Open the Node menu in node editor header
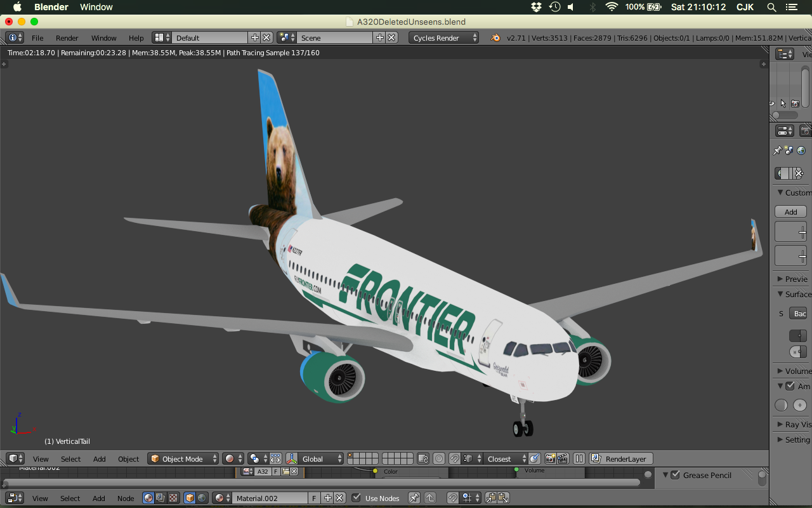This screenshot has height=508, width=812. click(126, 498)
